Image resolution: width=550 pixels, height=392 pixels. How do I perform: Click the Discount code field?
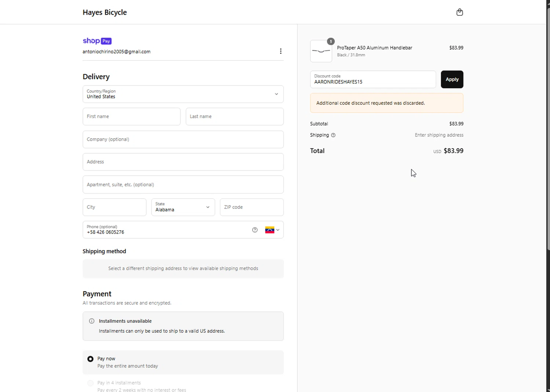coord(373,79)
